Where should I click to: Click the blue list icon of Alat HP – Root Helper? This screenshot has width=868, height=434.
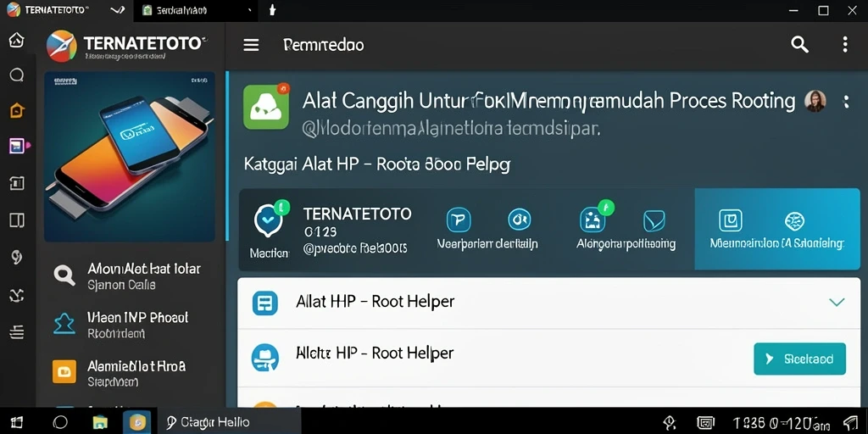pos(264,303)
